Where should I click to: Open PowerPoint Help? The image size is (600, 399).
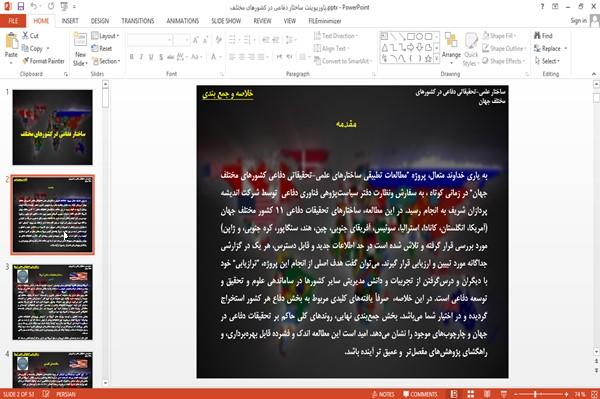542,7
